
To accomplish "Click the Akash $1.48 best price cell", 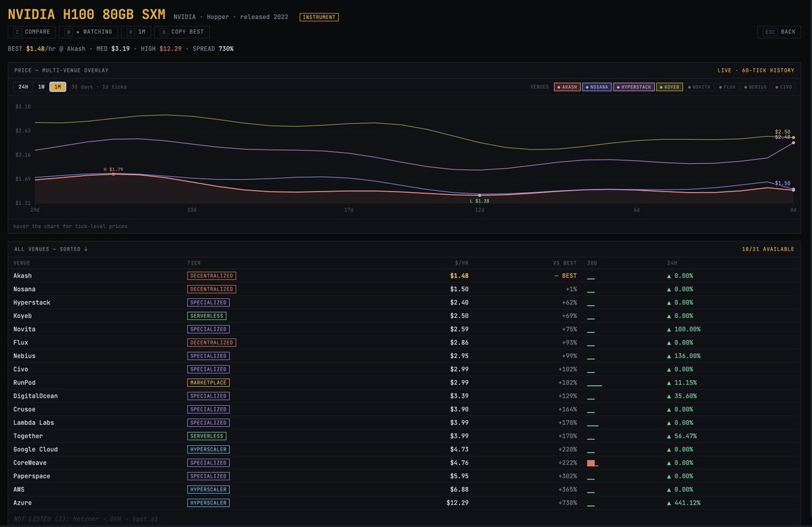I will [459, 275].
